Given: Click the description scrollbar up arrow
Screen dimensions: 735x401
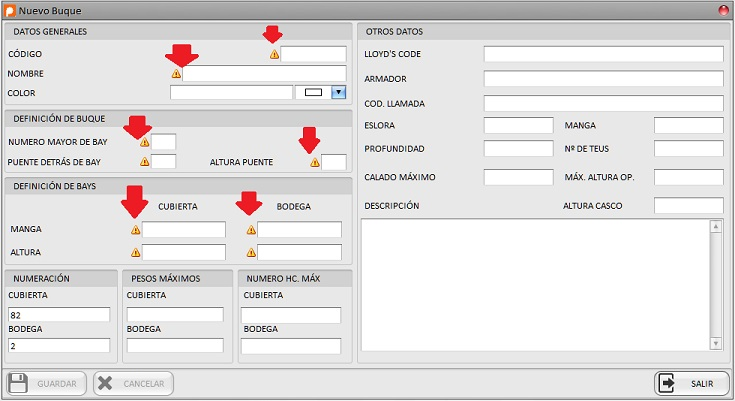Looking at the screenshot, I should [x=716, y=227].
